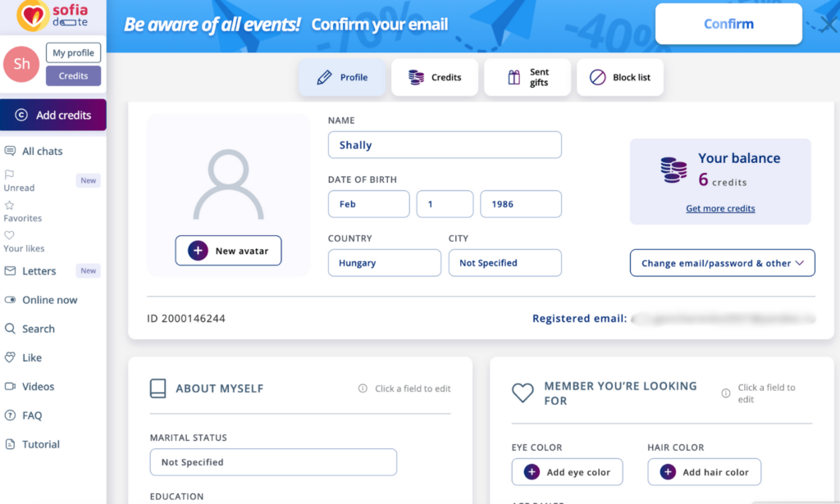Click the New avatar button
Screen dimensions: 840x504
coord(228,251)
